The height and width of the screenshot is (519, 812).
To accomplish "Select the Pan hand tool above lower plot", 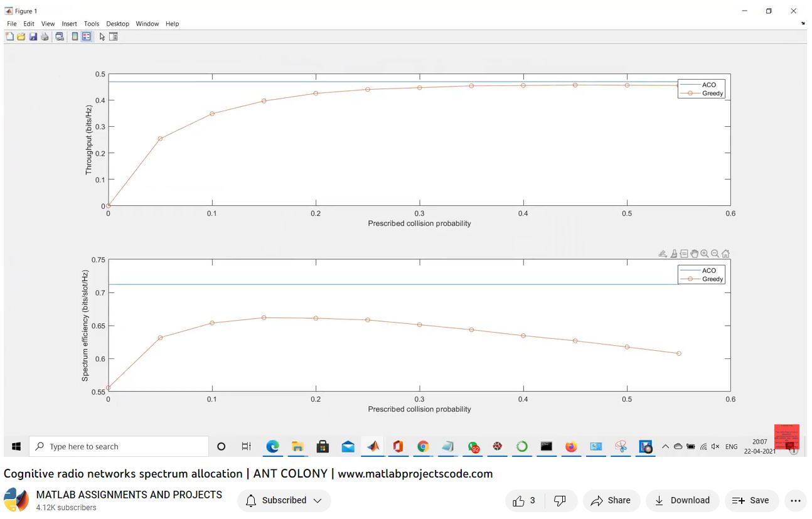I will coord(694,254).
